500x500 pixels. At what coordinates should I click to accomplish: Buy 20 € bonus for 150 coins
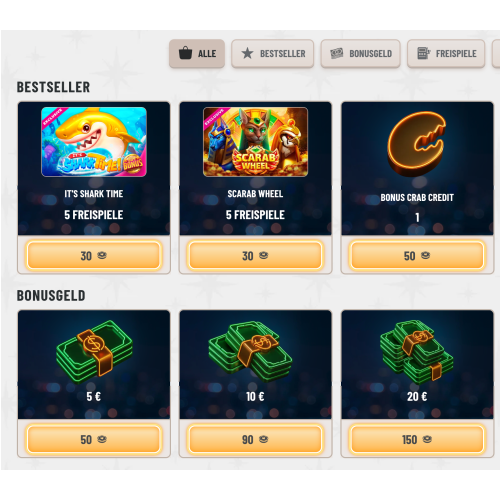pos(417,439)
